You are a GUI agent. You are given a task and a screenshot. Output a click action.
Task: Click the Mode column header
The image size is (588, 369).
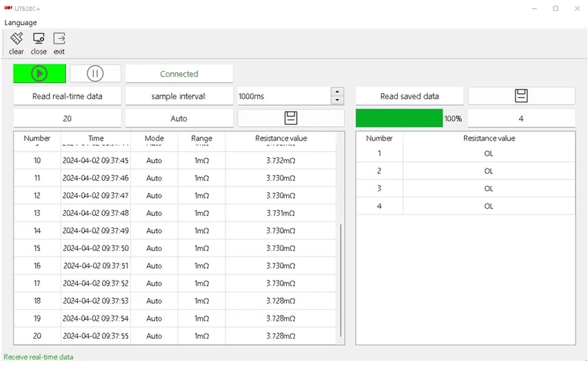[x=154, y=138]
